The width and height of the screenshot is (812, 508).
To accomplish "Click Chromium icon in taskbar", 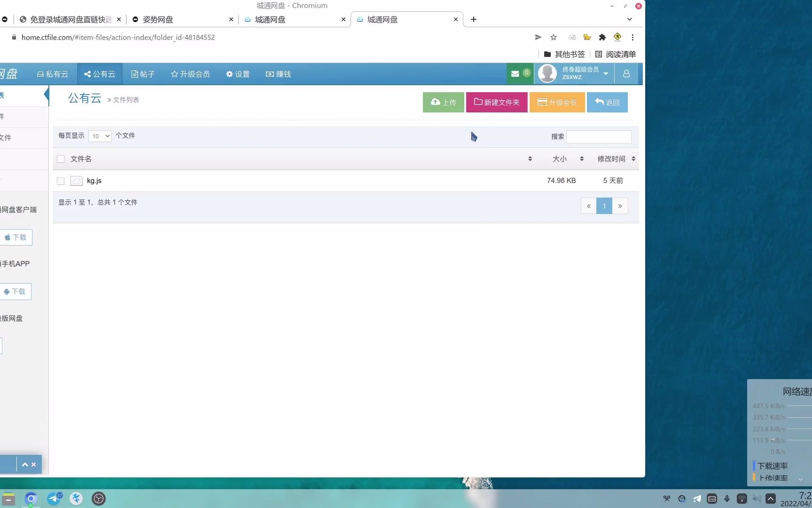I will tap(31, 499).
